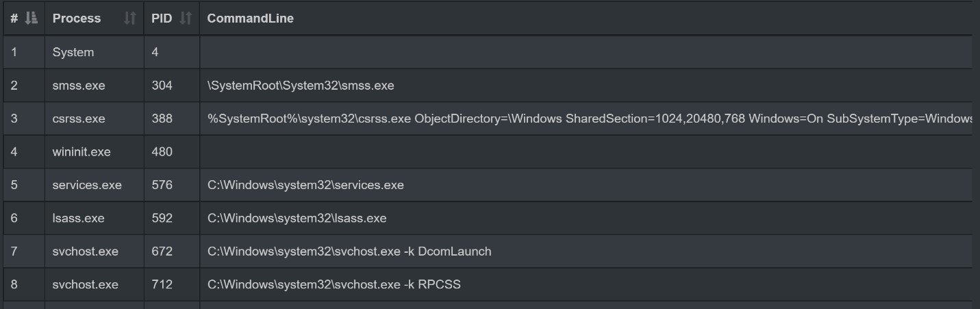
Task: Click the smss.exe command line path
Action: coord(301,86)
